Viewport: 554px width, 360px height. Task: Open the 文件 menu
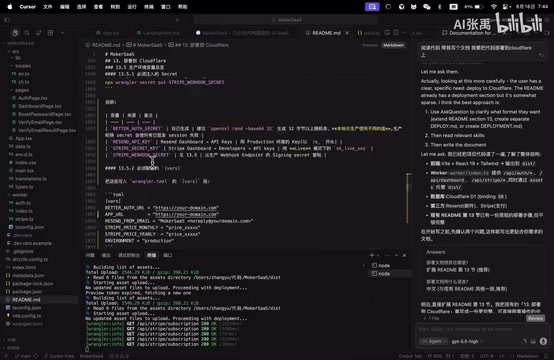[47, 6]
